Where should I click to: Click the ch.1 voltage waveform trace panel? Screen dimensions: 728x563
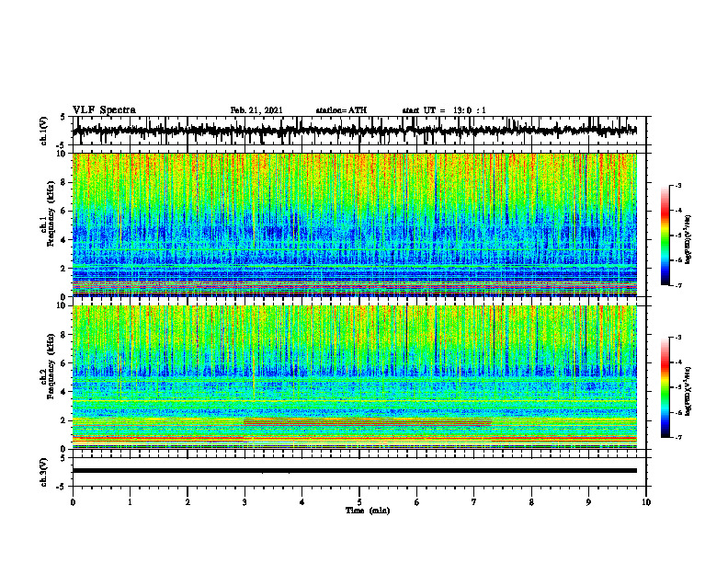coord(358,131)
